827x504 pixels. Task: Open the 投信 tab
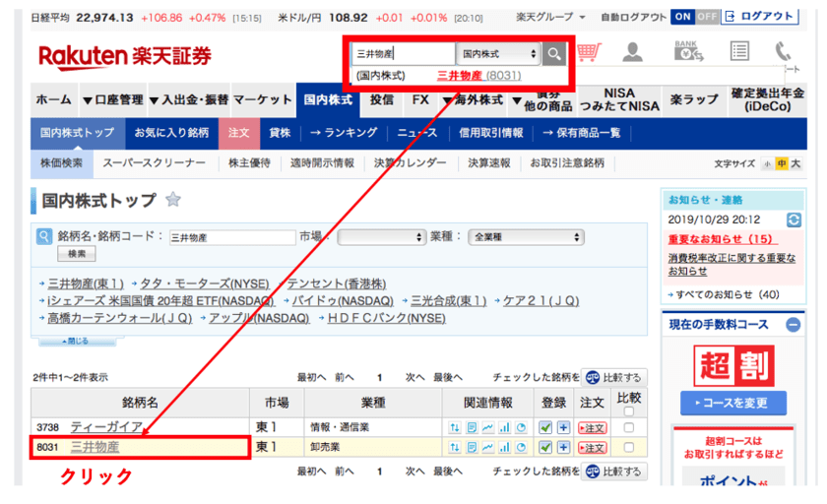pyautogui.click(x=382, y=99)
